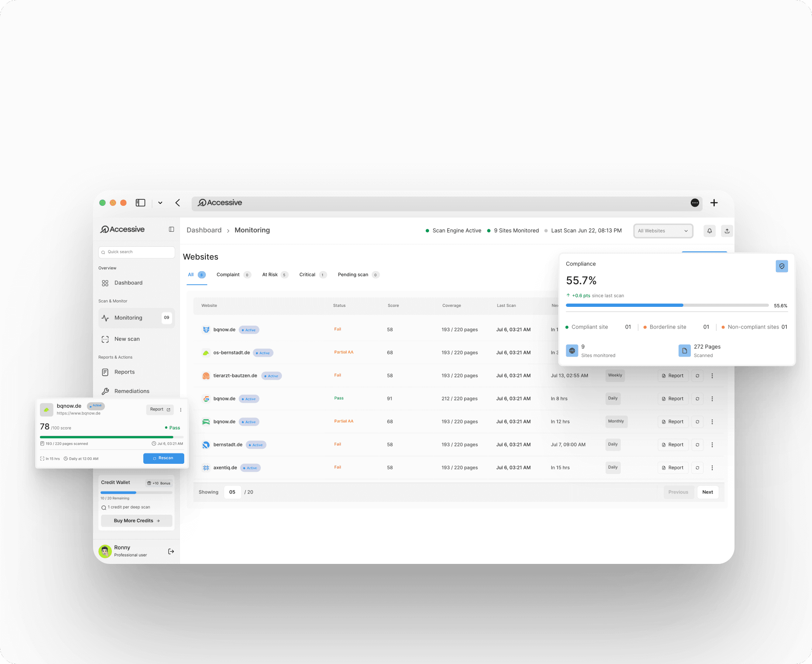Open Report for axentiq.de row
Image resolution: width=812 pixels, height=664 pixels.
673,468
